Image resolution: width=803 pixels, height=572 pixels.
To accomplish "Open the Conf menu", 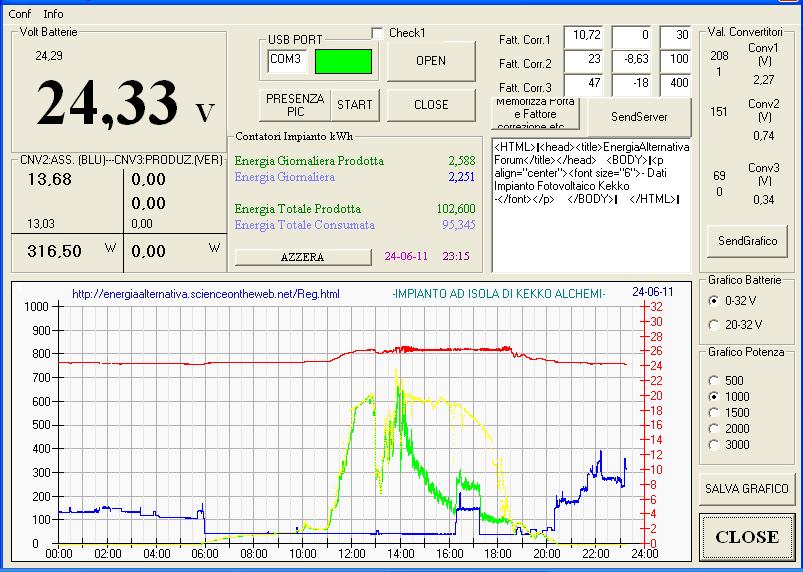I will tap(19, 14).
